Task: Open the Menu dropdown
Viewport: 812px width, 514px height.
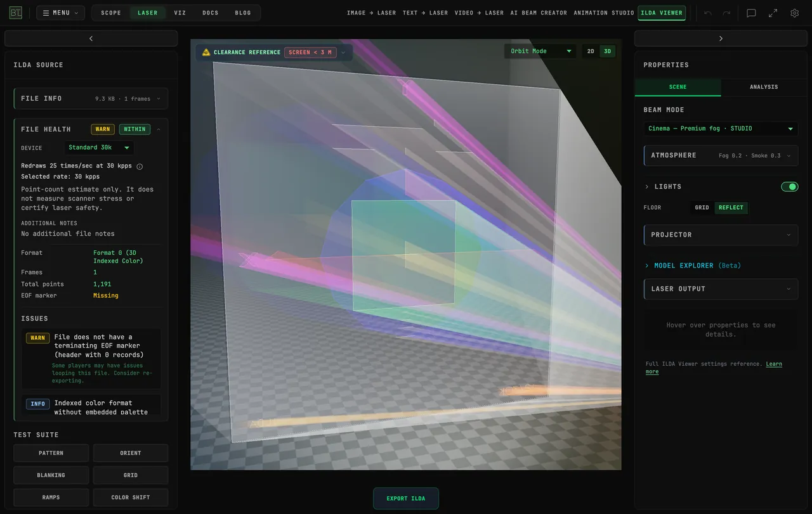Action: [x=60, y=13]
